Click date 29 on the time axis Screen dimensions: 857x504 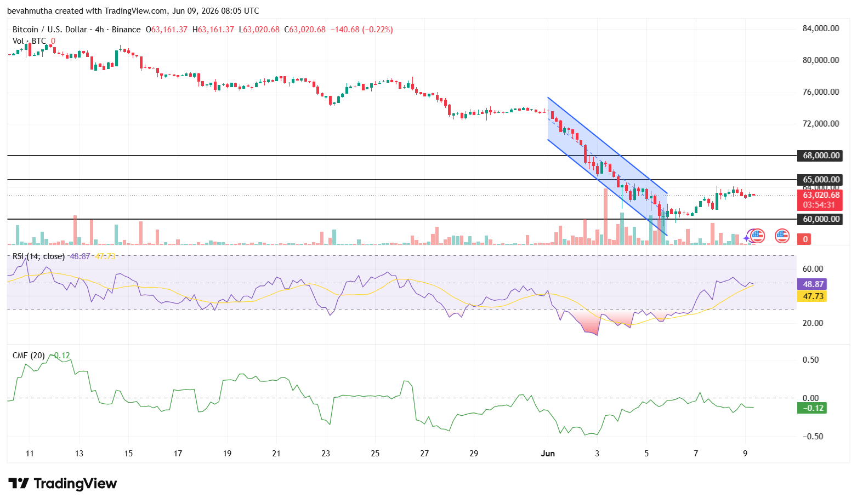pos(474,454)
